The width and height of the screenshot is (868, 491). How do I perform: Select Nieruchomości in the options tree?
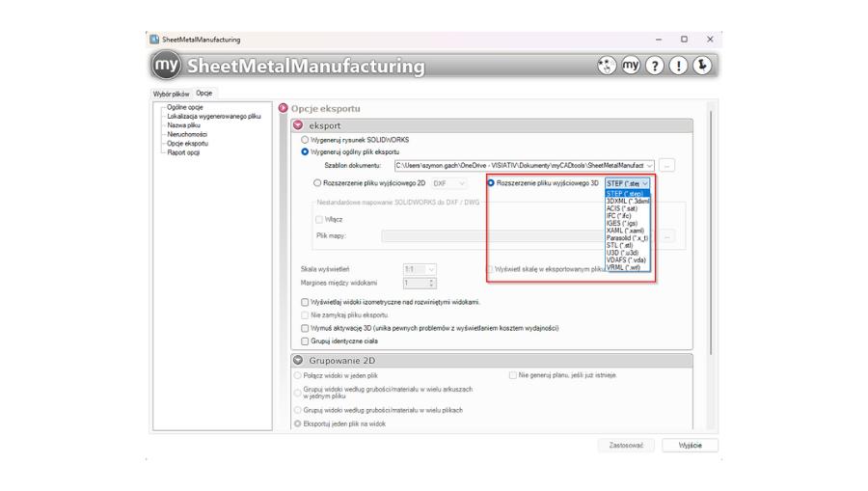pos(187,134)
